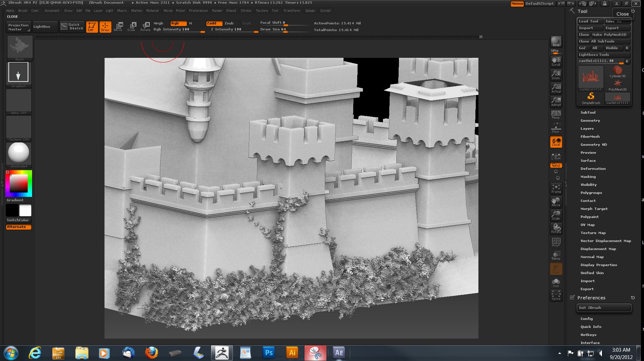Screen dimensions: 644x361
Task: Toggle Transp transparency mode
Action: pos(556,255)
